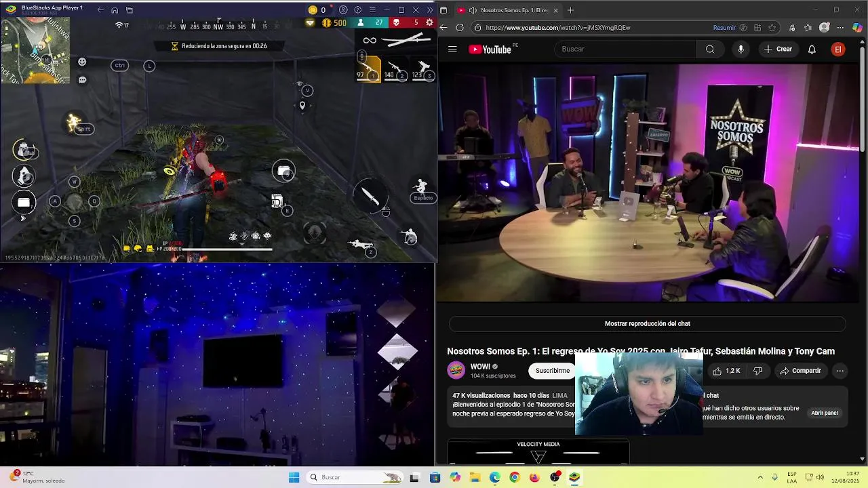Image resolution: width=868 pixels, height=488 pixels.
Task: Click the BlueStacks back arrow button
Action: point(100,10)
